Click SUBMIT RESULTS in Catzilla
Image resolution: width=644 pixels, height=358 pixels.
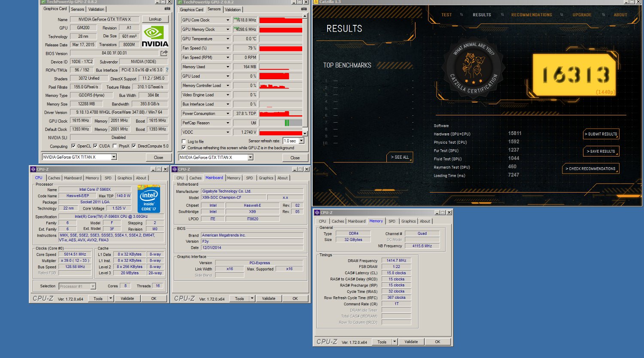pyautogui.click(x=601, y=134)
